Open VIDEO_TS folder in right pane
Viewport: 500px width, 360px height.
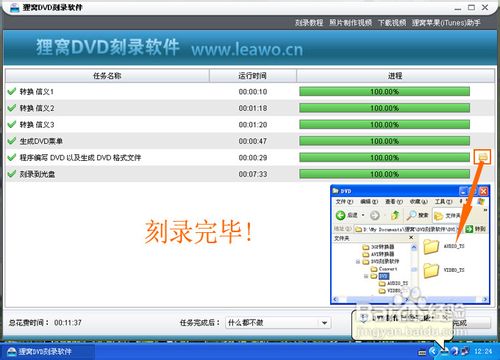tap(443, 270)
